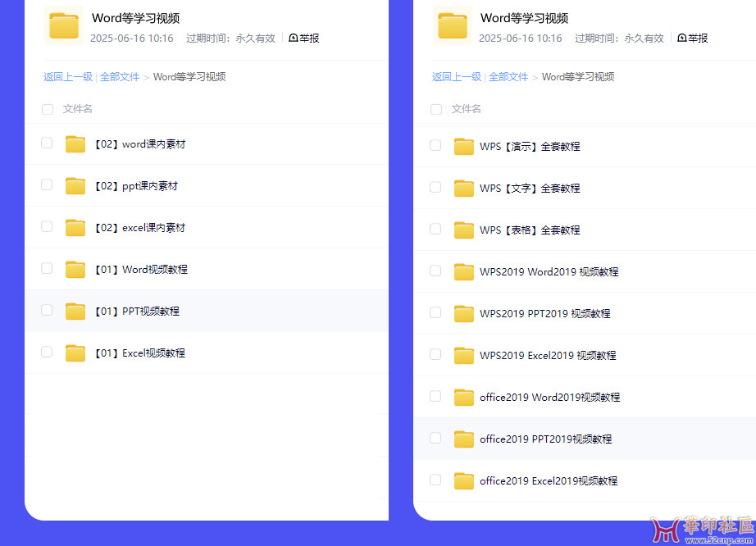756x546 pixels.
Task: Click the Word等学习视频 title in left panel header
Action: click(135, 18)
